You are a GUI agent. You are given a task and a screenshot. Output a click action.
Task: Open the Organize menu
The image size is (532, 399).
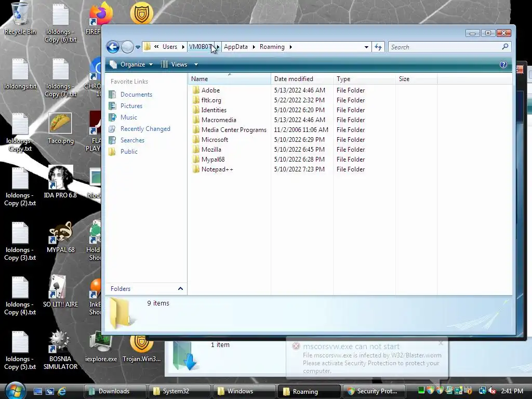click(131, 64)
